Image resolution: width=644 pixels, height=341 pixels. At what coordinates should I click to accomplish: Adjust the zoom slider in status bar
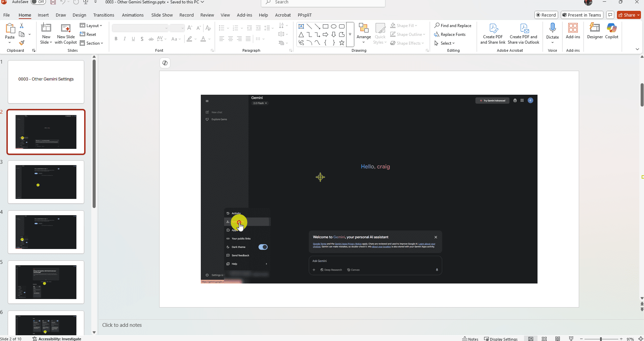click(601, 339)
